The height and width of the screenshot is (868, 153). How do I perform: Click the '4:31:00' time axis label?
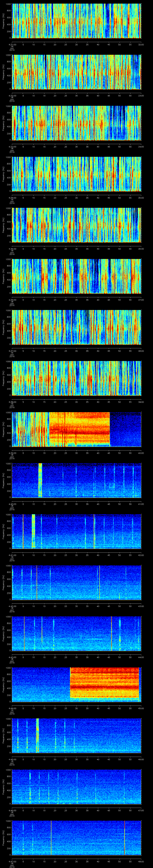coord(12,44)
